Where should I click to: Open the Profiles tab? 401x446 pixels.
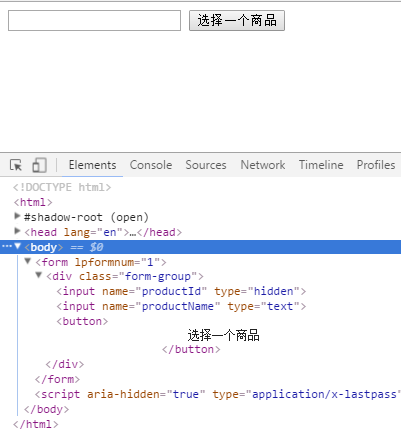pos(376,165)
